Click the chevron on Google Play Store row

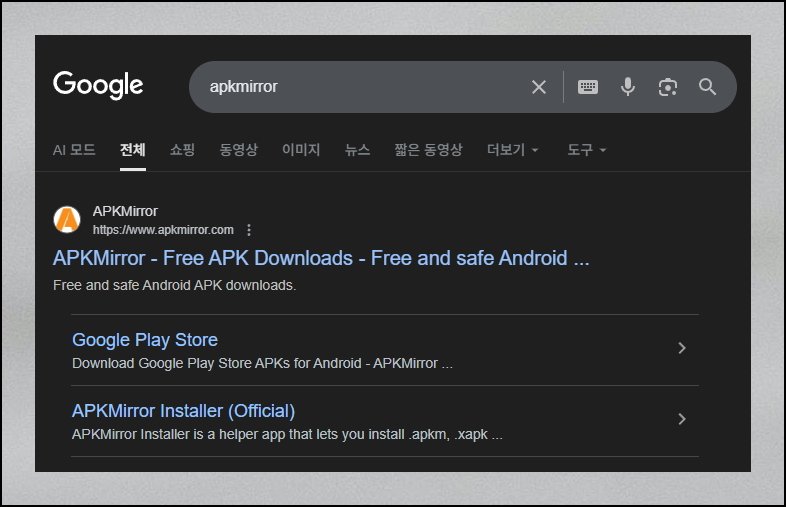coord(682,348)
